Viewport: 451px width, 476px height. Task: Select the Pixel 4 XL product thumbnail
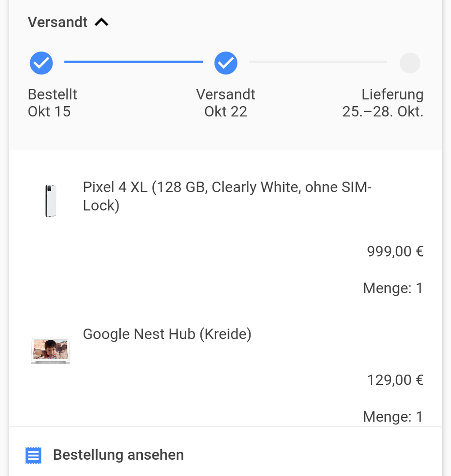point(51,201)
